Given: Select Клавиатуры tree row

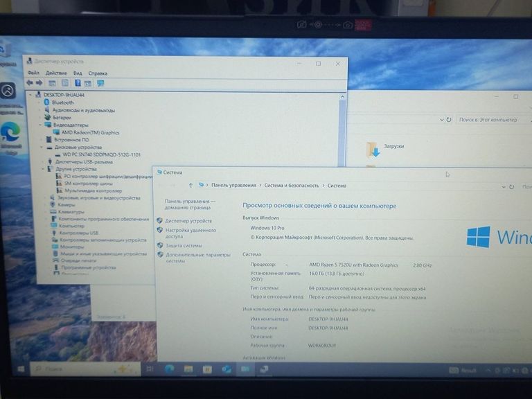Looking at the screenshot, I should click(71, 212).
